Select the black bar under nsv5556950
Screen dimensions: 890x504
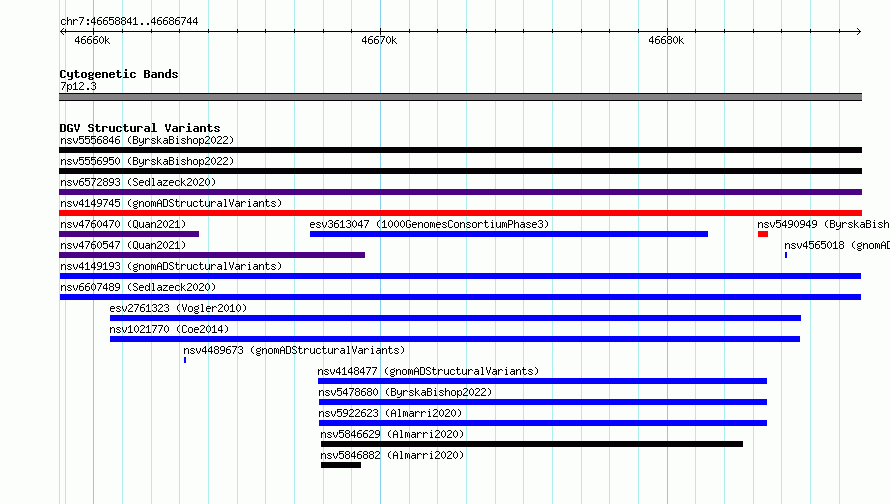pos(460,171)
